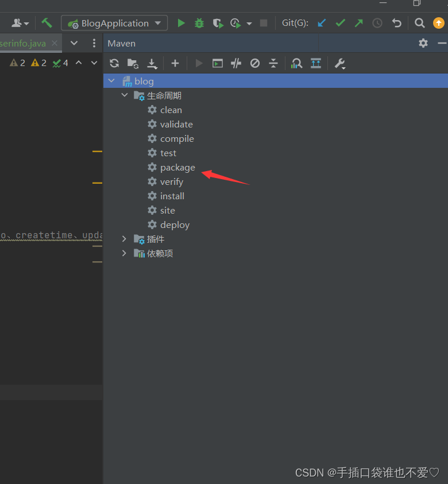Viewport: 448px width, 484px height.
Task: Select the blog project row
Action: pos(276,81)
